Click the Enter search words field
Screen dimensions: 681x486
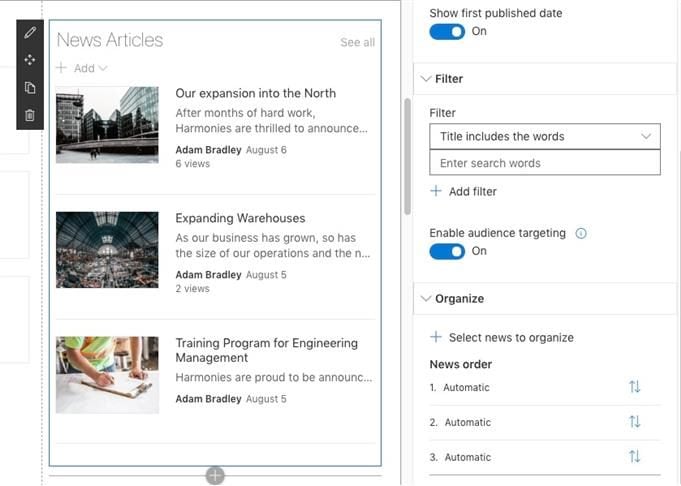[545, 163]
